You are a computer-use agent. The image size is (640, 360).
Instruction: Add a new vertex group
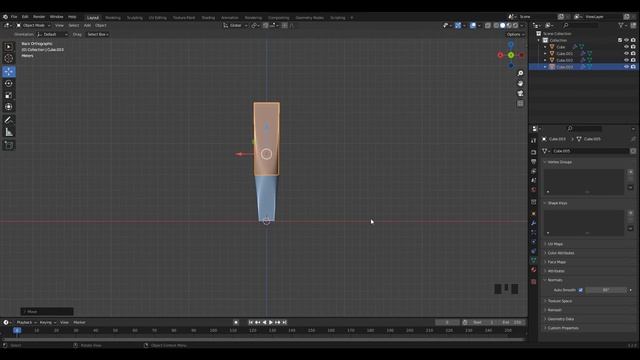(x=631, y=172)
